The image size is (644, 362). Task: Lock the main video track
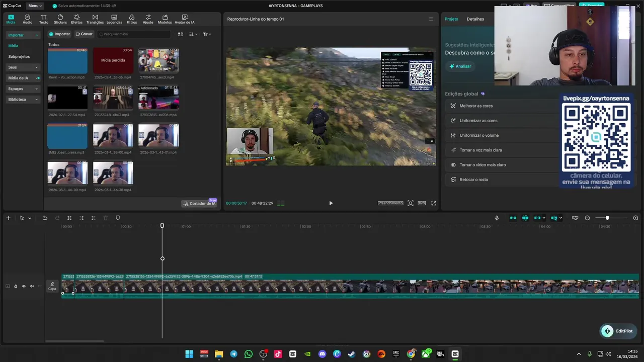pyautogui.click(x=15, y=286)
